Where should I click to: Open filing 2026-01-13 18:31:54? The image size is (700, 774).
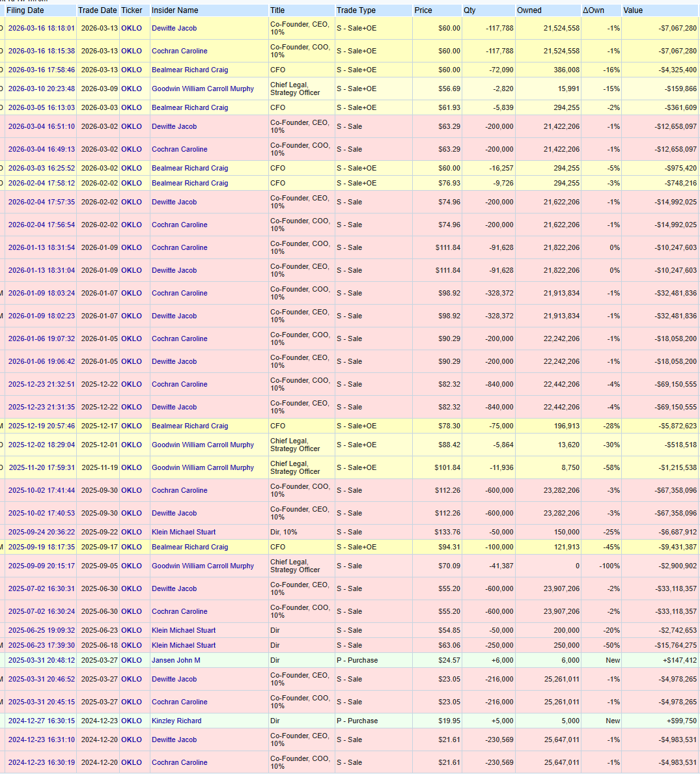[42, 247]
